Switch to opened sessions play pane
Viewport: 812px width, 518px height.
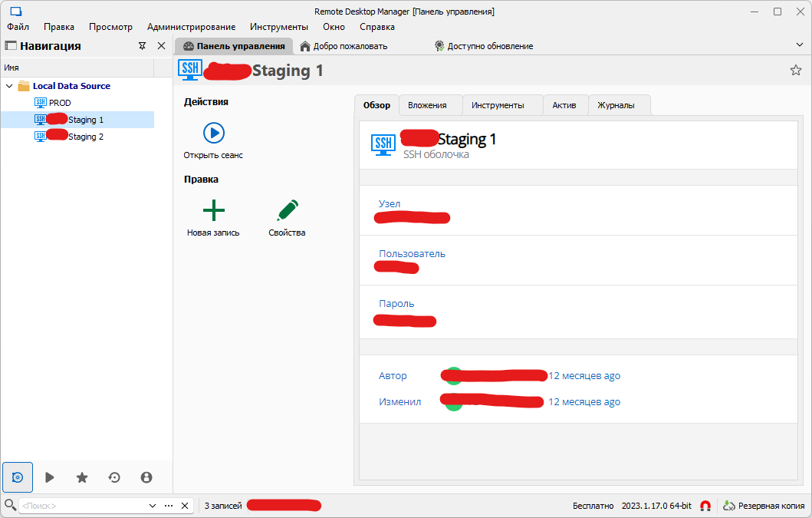50,477
